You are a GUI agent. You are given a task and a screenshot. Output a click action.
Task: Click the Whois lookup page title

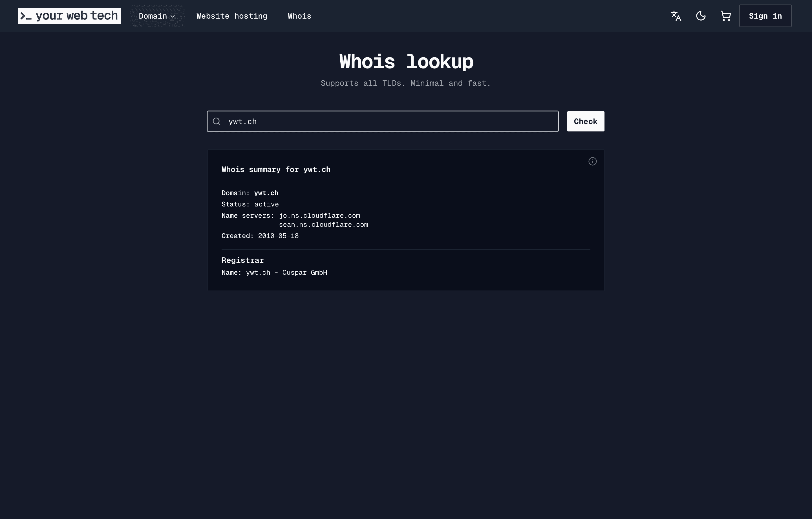tap(406, 62)
